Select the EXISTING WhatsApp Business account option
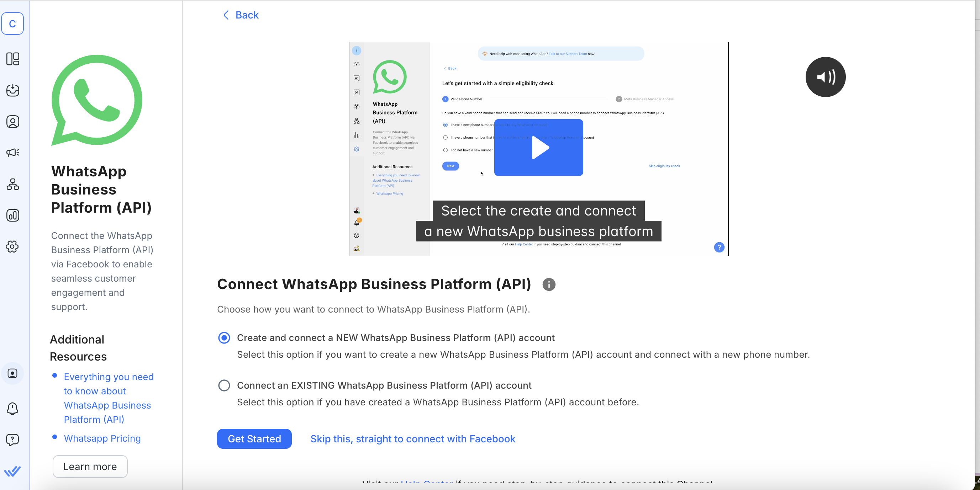 coord(224,385)
